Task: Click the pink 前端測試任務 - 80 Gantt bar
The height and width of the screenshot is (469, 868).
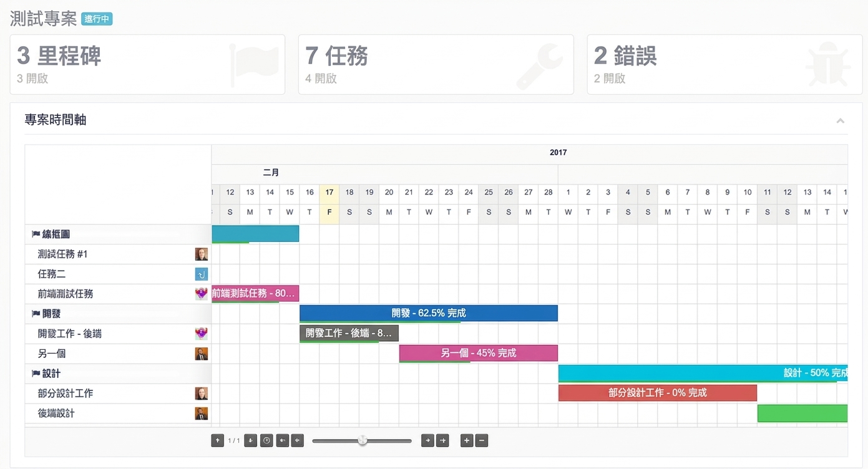Action: click(x=255, y=294)
